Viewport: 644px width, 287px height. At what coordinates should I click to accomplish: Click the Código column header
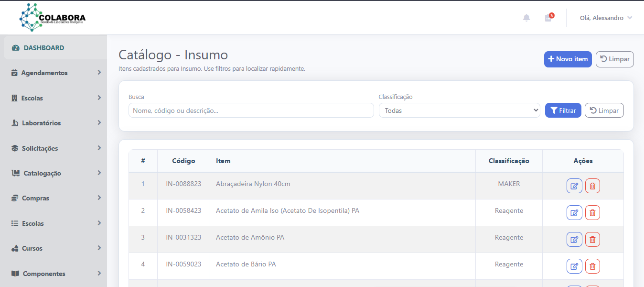[x=183, y=161]
